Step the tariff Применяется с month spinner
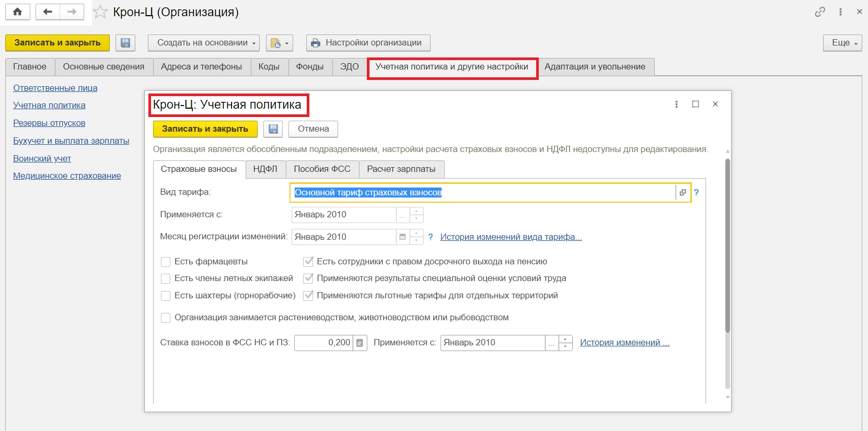Image resolution: width=868 pixels, height=431 pixels. [416, 215]
